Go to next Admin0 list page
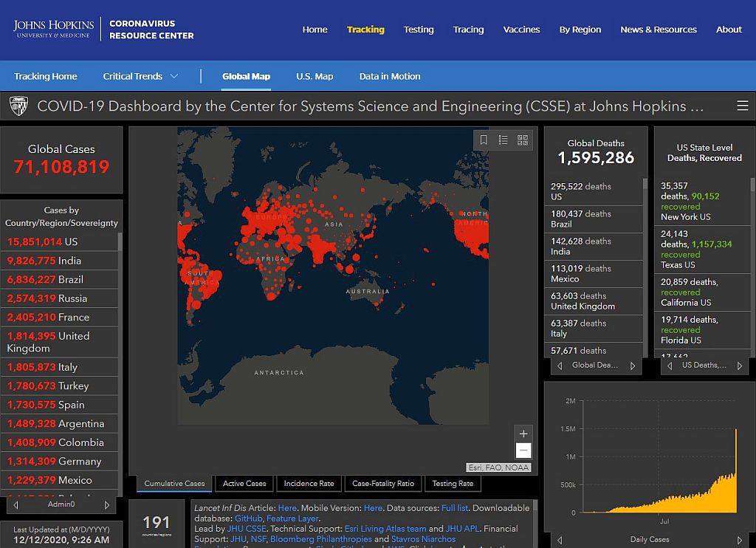The width and height of the screenshot is (756, 548). [x=106, y=504]
